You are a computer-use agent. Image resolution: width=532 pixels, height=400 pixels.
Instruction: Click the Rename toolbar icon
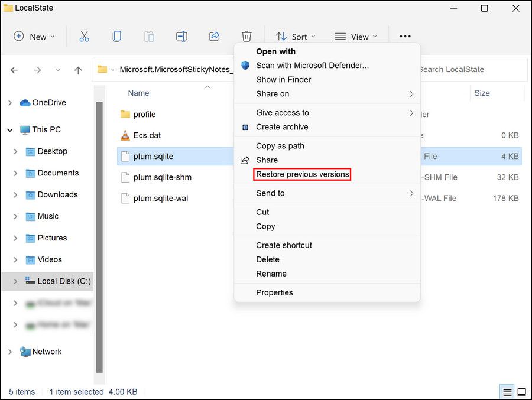pyautogui.click(x=181, y=36)
